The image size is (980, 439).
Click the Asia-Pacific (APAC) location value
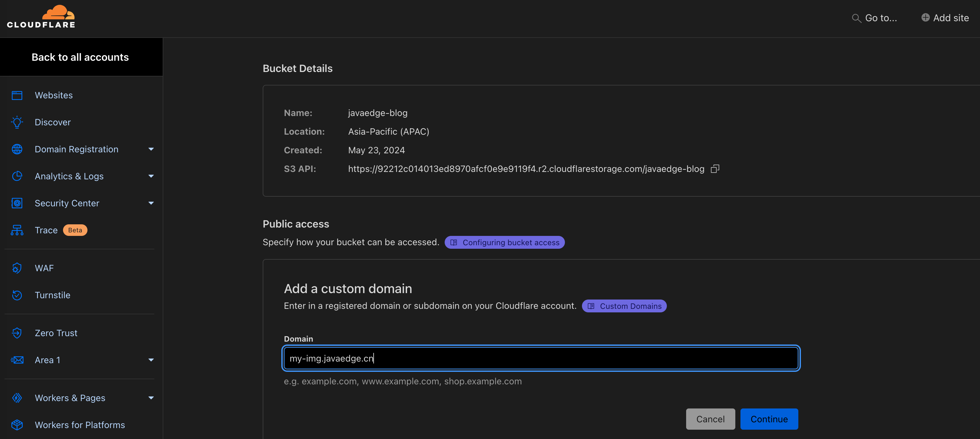coord(388,132)
